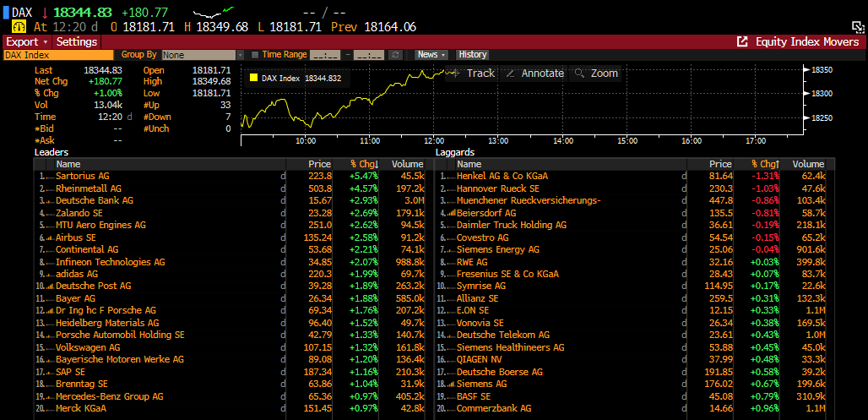Open Equity Index Movers pop-out icon
Viewport: 868px width, 420px height.
[x=742, y=41]
